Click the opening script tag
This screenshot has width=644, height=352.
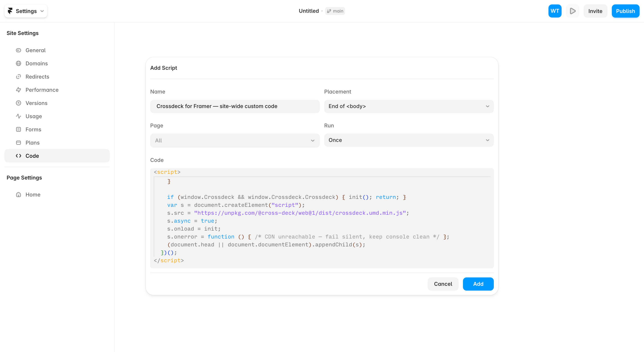point(167,172)
